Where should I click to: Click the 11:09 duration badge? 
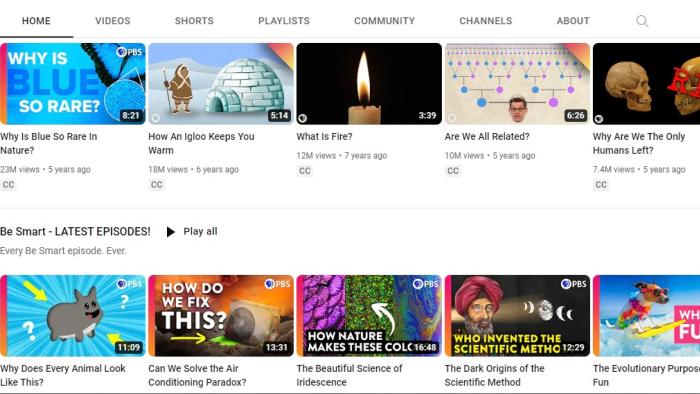click(129, 348)
